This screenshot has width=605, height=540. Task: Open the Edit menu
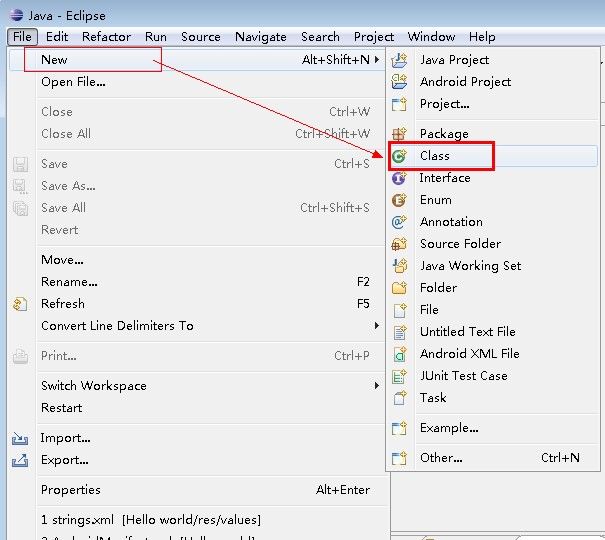pyautogui.click(x=57, y=37)
